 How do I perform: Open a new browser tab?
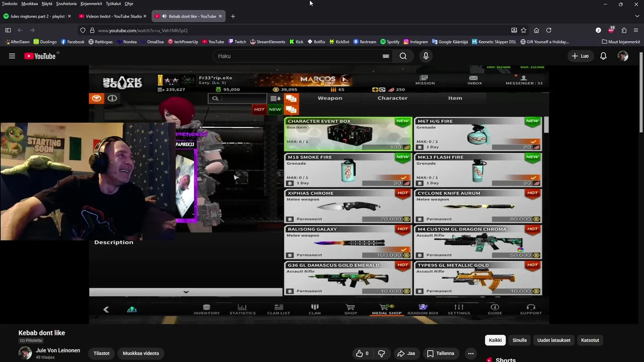click(232, 16)
